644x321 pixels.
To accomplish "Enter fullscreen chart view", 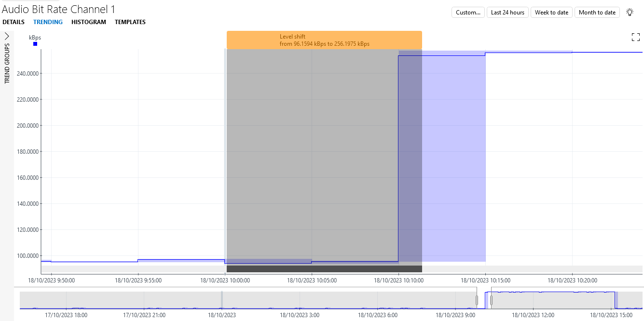I will 635,37.
